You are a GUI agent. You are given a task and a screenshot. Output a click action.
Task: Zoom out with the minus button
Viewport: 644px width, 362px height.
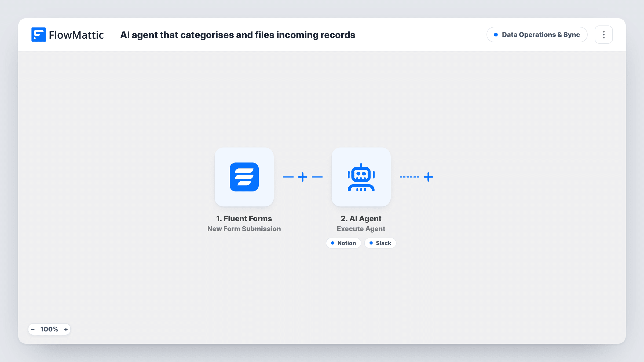tap(33, 329)
